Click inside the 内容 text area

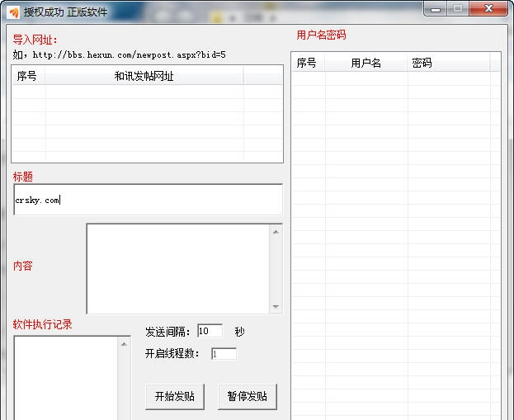coord(178,269)
